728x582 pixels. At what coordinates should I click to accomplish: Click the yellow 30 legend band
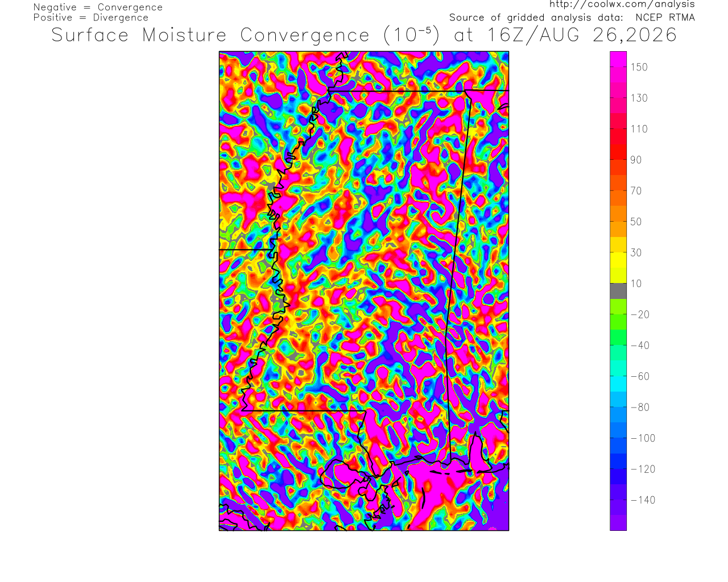pyautogui.click(x=618, y=253)
